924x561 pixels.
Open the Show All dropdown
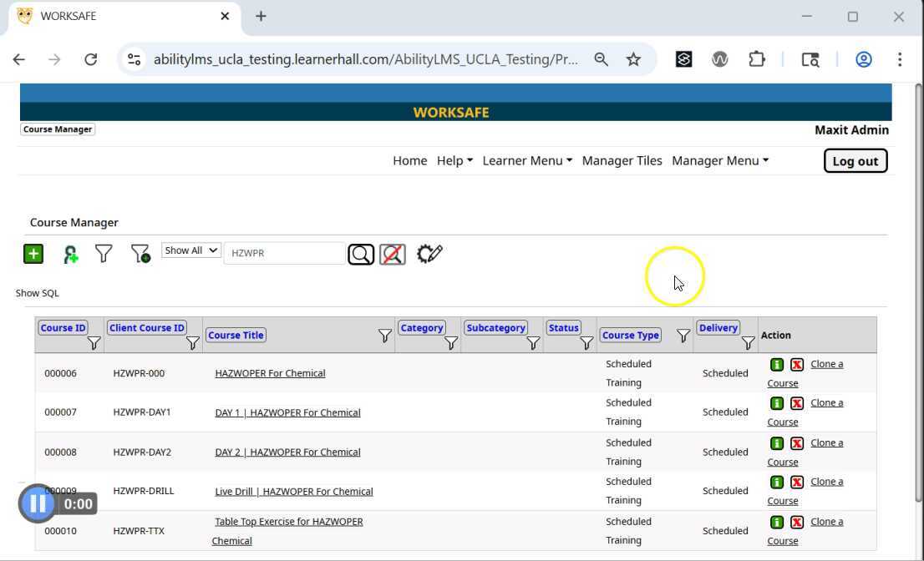pyautogui.click(x=190, y=250)
